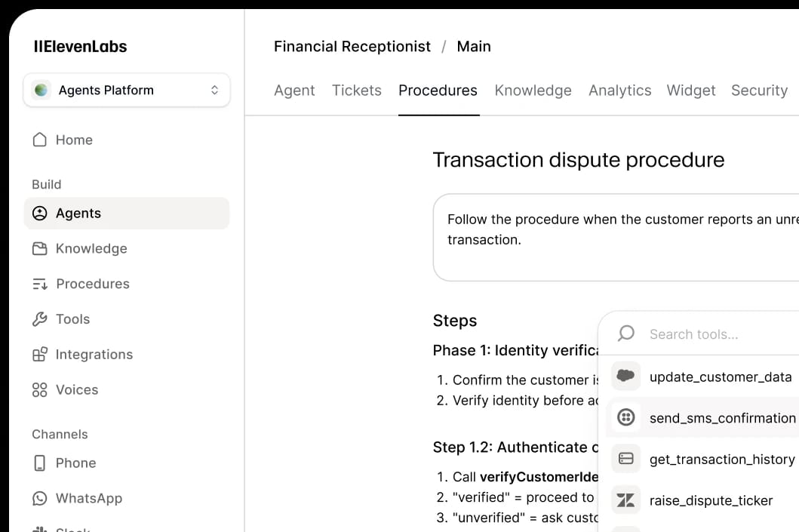The width and height of the screenshot is (799, 532).
Task: Open the Knowledge sidebar icon
Action: coord(39,248)
